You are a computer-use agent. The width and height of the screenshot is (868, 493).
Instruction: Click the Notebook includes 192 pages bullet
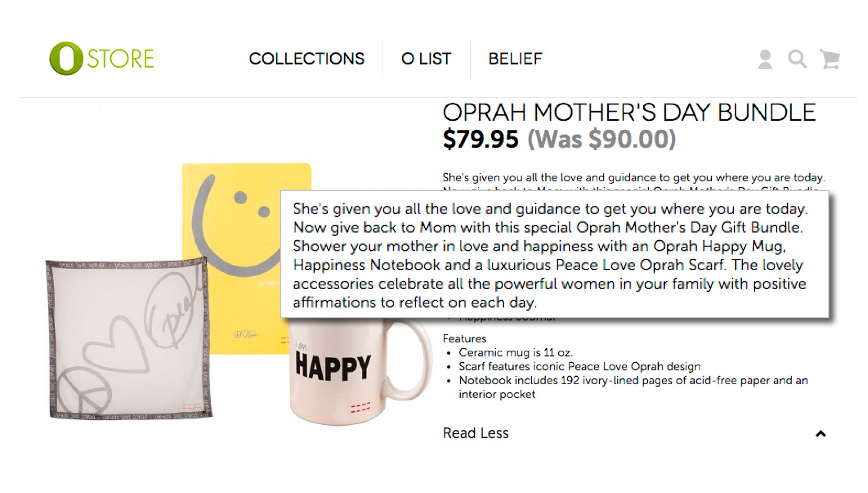[x=633, y=380]
